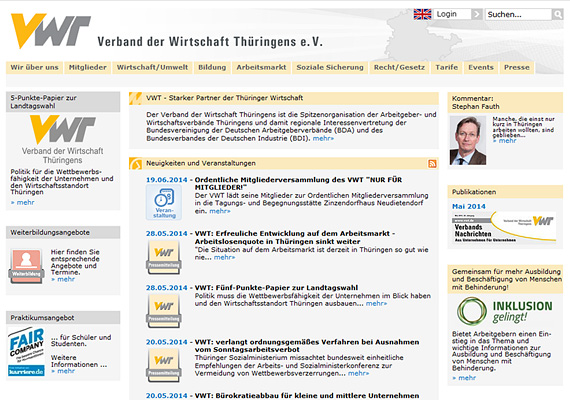Image resolution: width=570 pixels, height=400 pixels.
Task: Click the Veranstaltung calendar icon
Action: pos(164,202)
